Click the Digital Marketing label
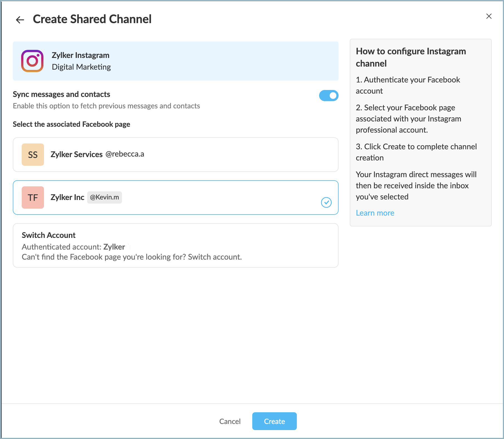Viewport: 504px width, 439px height. (x=81, y=67)
